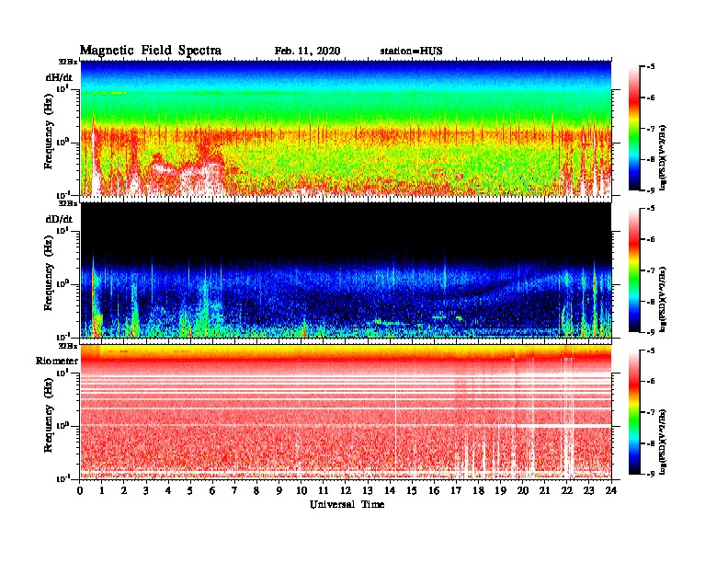The image size is (728, 563).
Task: Click the dH/dt spectrogram plot
Action: pyautogui.click(x=346, y=128)
